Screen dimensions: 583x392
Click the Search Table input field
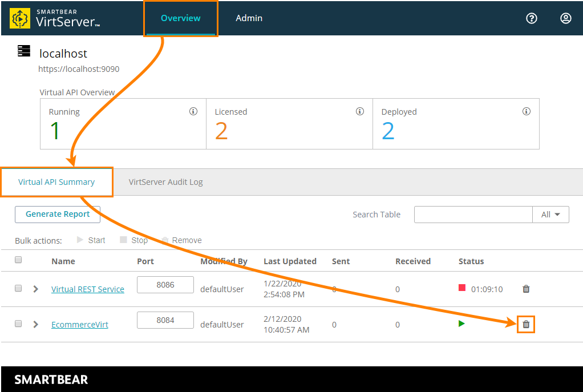[x=473, y=215]
